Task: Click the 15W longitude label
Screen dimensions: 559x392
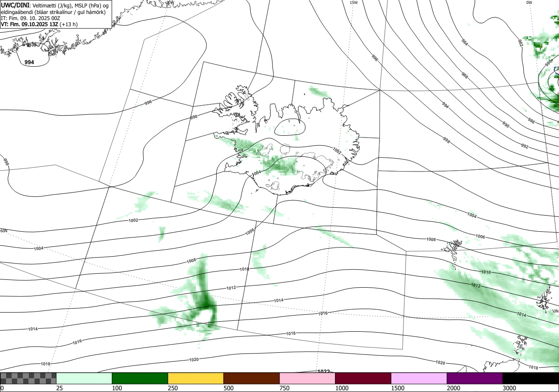Action: (x=354, y=3)
